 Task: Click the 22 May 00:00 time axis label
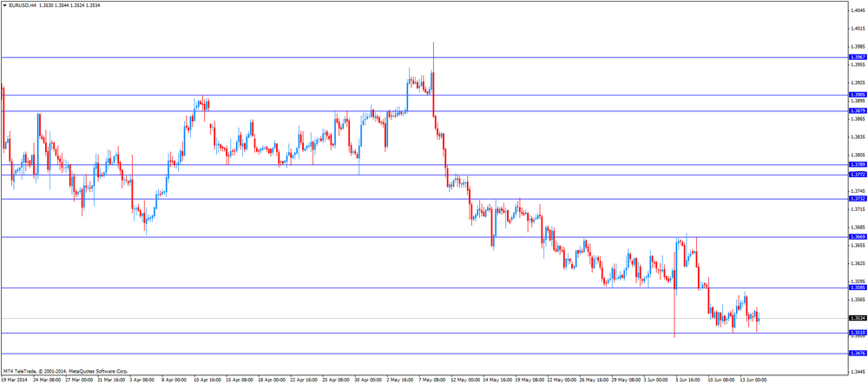(562, 381)
